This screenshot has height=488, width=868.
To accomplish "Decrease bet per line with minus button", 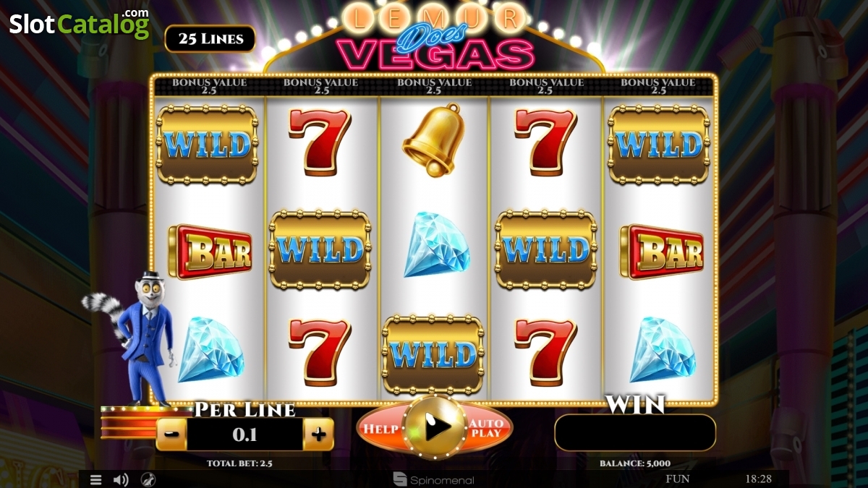I will coord(171,435).
